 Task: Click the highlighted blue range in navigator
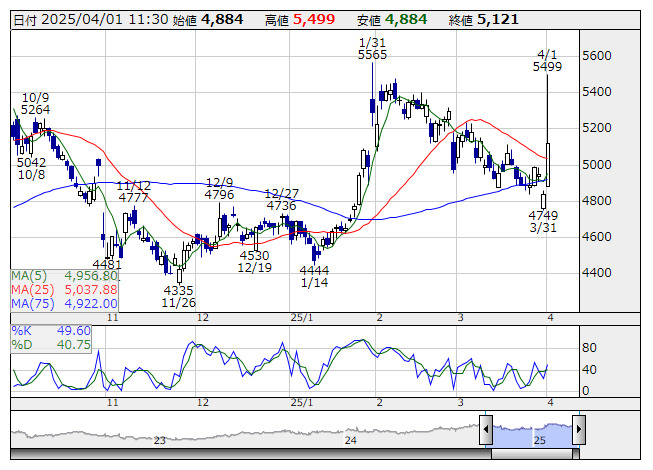(x=533, y=434)
